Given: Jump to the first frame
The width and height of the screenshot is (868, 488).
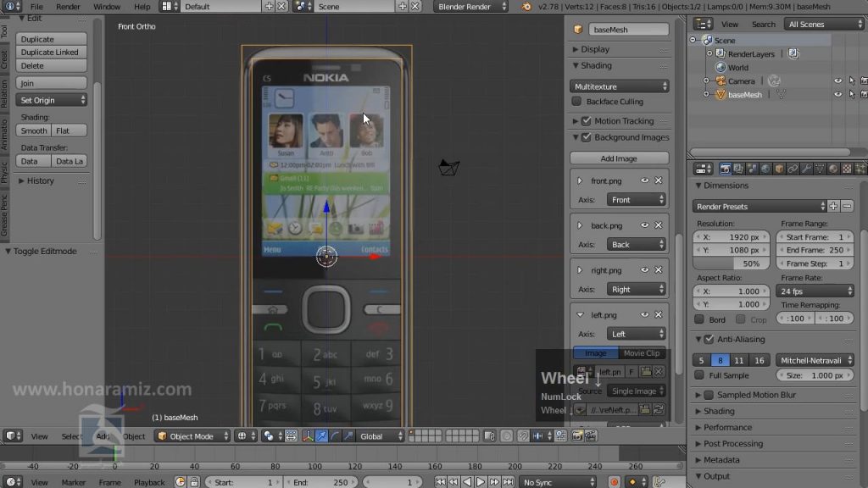Looking at the screenshot, I should [x=440, y=482].
